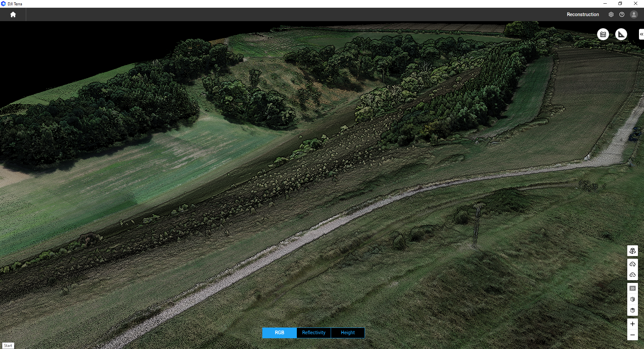Image resolution: width=644 pixels, height=349 pixels.
Task: Zoom in with the plus button
Action: (x=632, y=324)
